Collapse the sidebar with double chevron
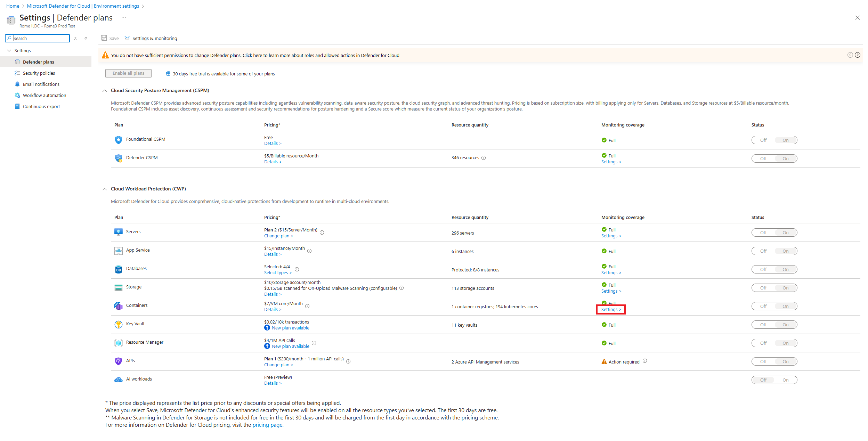This screenshot has width=868, height=441. [86, 38]
